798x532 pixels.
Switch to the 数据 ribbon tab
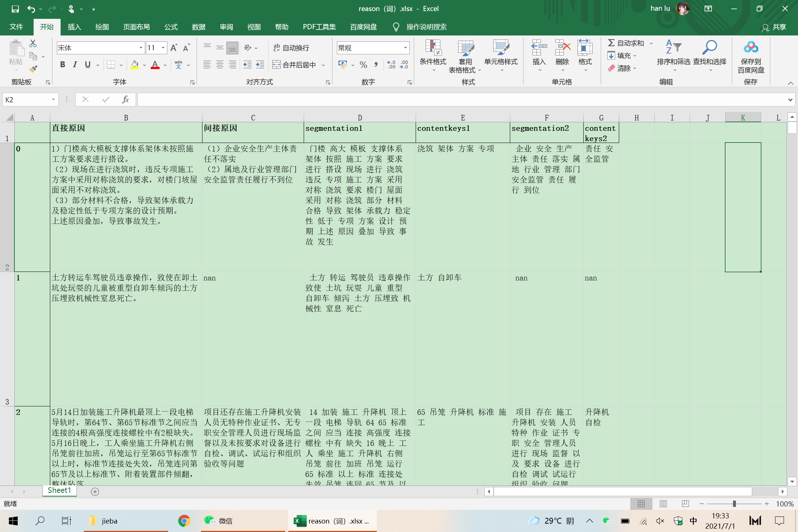198,27
